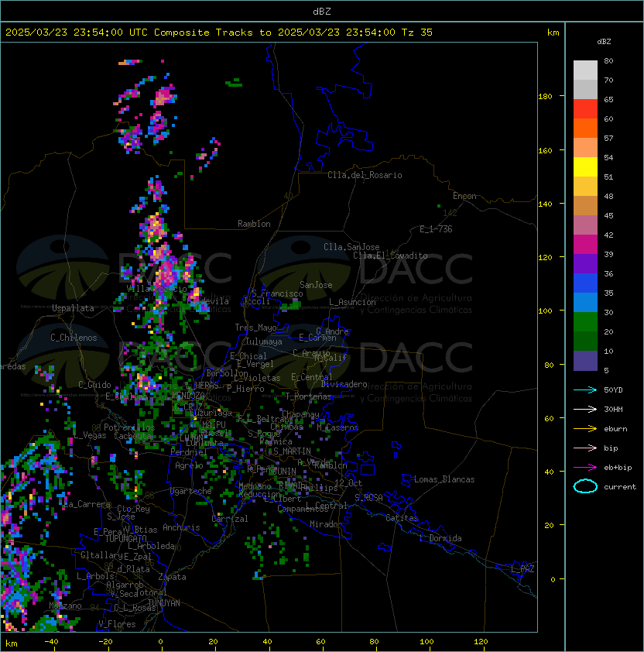This screenshot has height=652, width=644.
Task: Pick the slate purple 5–10 dBZ swatch
Action: click(585, 361)
